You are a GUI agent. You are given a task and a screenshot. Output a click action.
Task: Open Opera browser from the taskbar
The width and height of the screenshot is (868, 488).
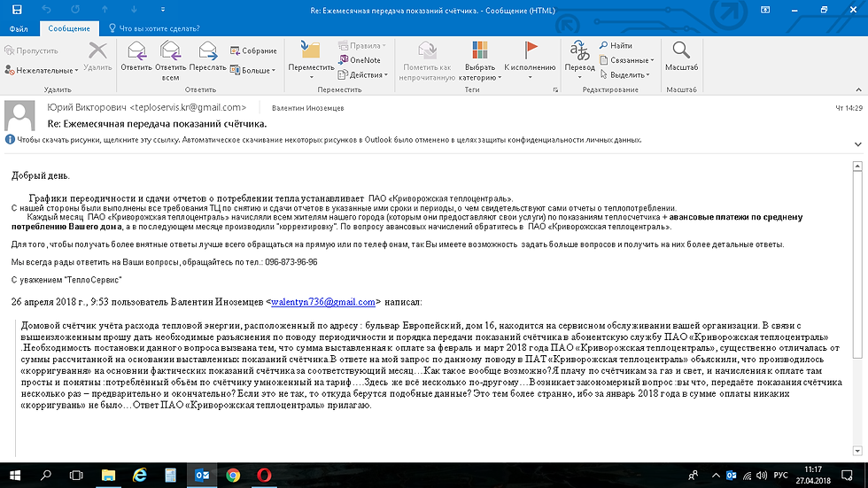click(264, 476)
